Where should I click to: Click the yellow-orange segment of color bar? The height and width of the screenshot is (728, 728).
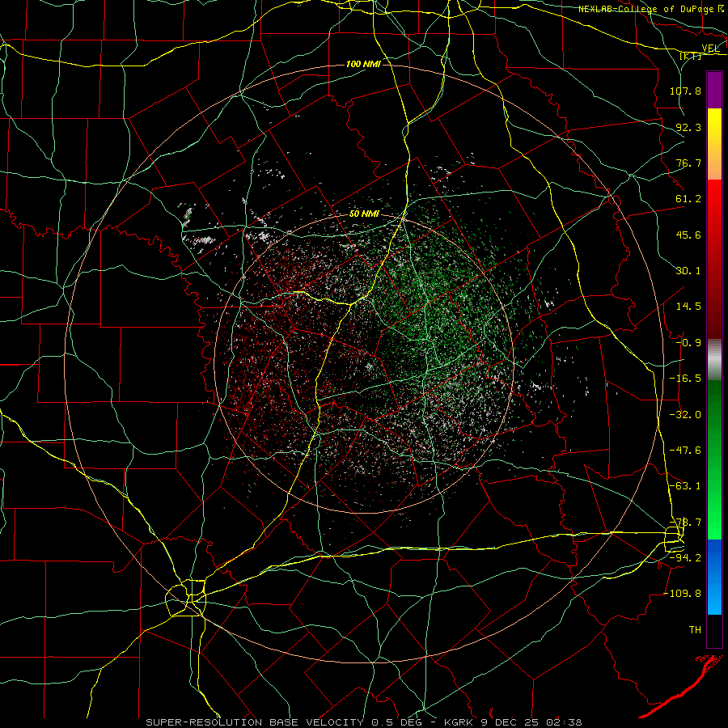click(714, 144)
